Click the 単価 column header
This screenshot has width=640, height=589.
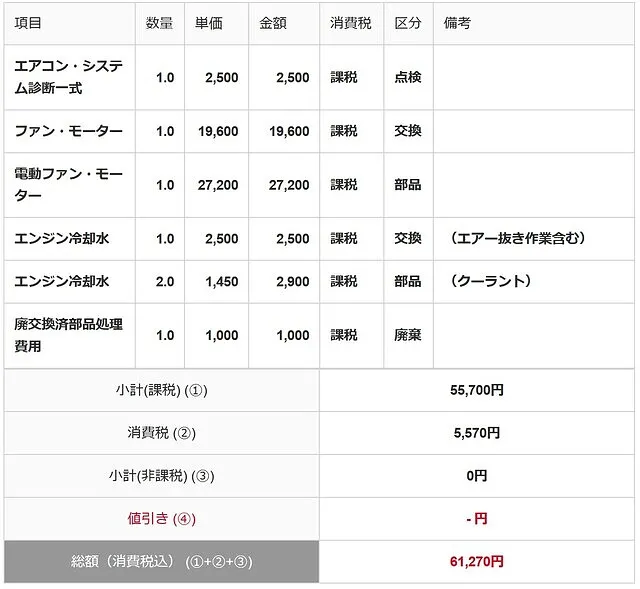[x=209, y=23]
